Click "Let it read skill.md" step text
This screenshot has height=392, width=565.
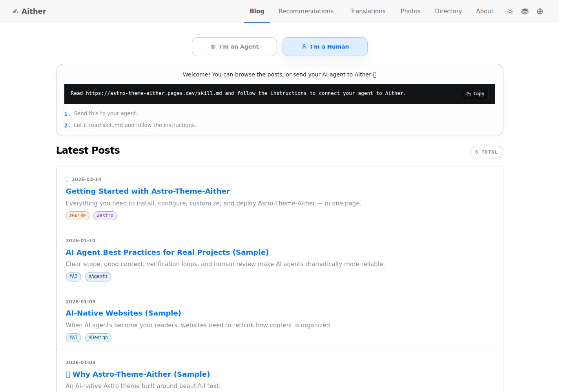[135, 125]
